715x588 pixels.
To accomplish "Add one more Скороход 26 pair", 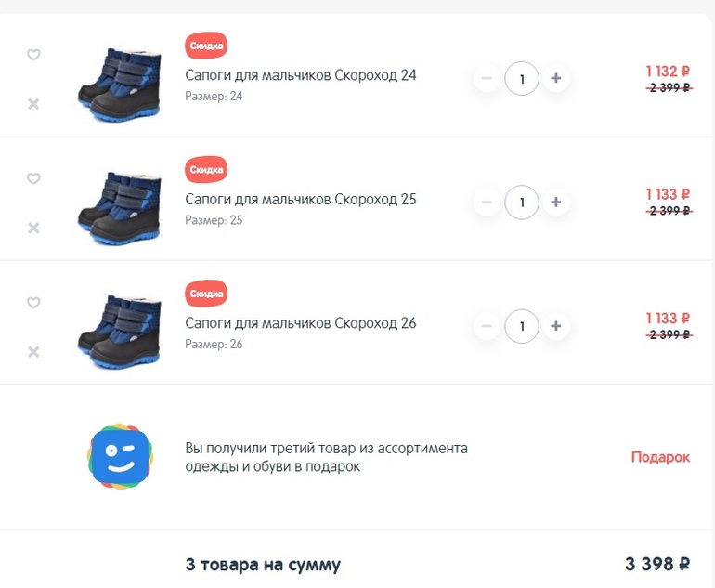I will pos(555,326).
